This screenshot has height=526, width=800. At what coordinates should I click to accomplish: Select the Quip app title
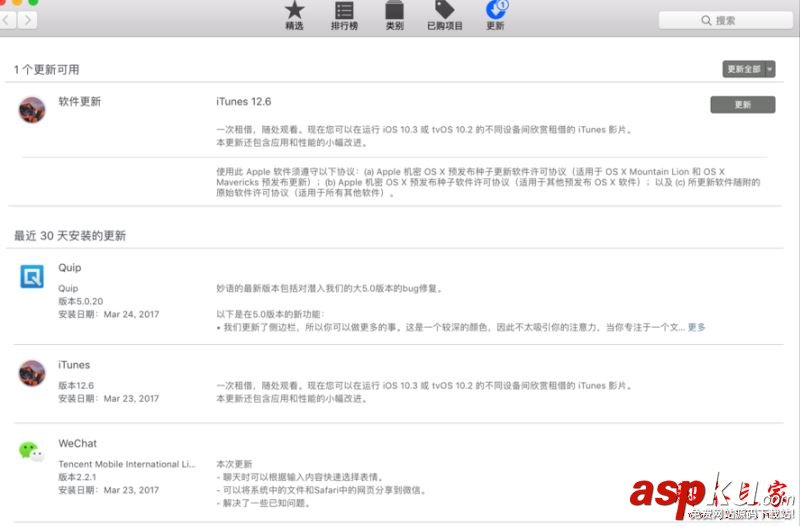(x=70, y=267)
